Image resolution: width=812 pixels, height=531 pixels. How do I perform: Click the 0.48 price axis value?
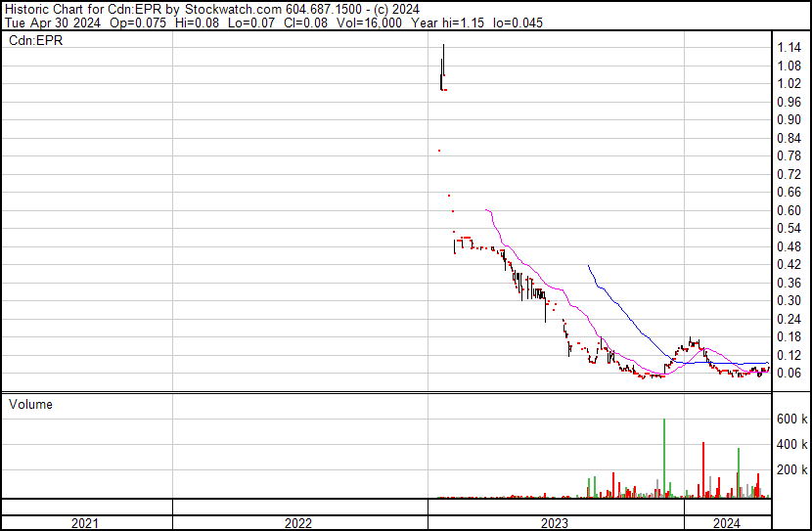(x=789, y=246)
